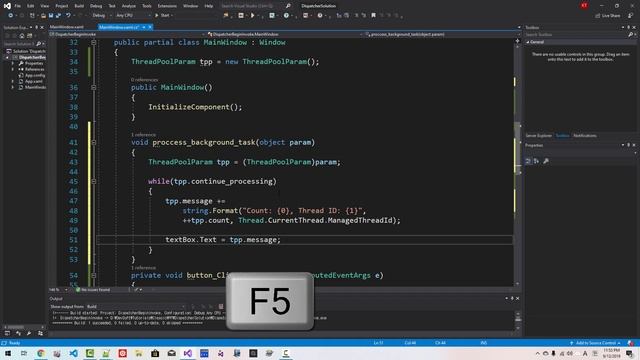
Task: Open Visual Studio Code from taskbar
Action: click(x=73, y=353)
